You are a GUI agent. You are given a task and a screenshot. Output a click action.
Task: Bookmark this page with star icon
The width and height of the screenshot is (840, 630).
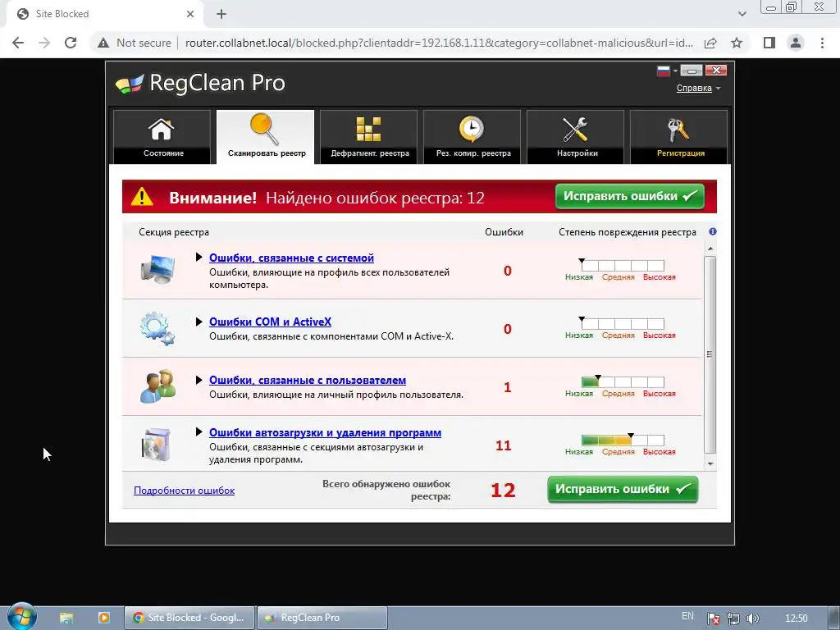pyautogui.click(x=737, y=43)
